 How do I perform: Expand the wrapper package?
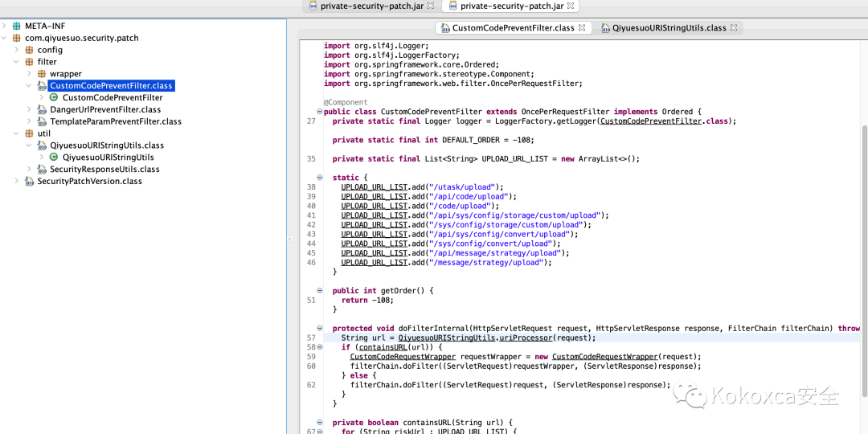29,74
